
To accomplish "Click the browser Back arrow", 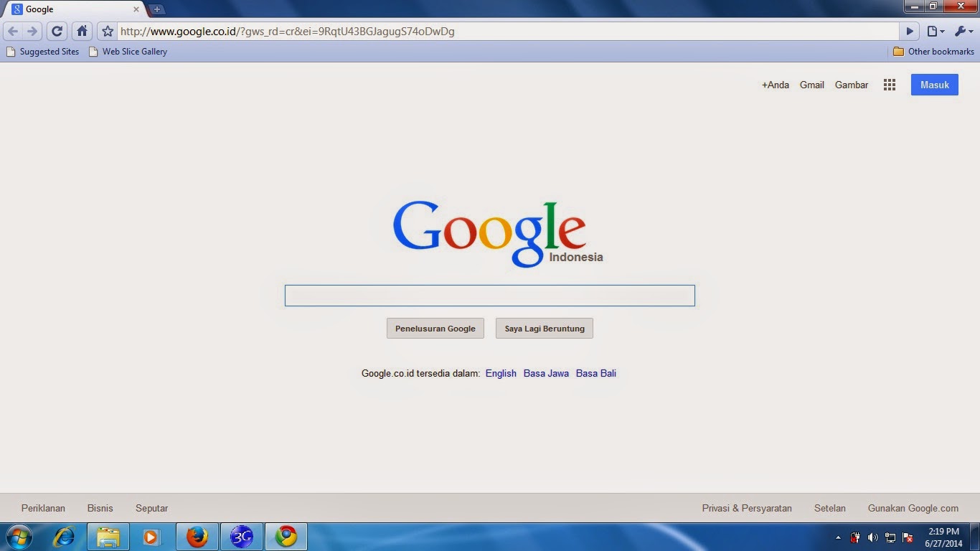I will pos(13,32).
